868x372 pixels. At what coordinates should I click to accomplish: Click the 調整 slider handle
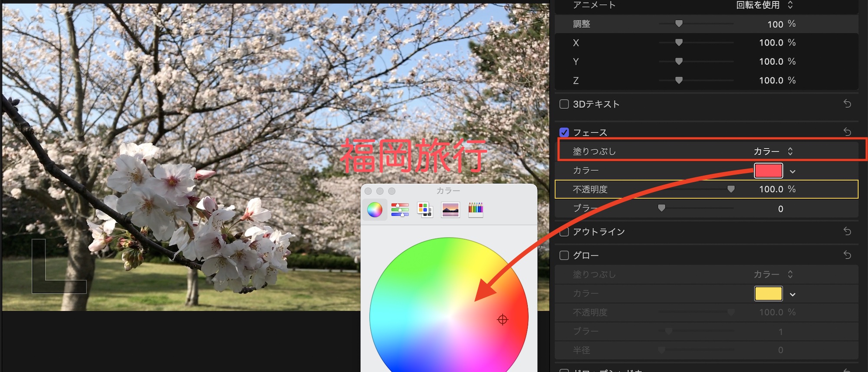coord(679,24)
